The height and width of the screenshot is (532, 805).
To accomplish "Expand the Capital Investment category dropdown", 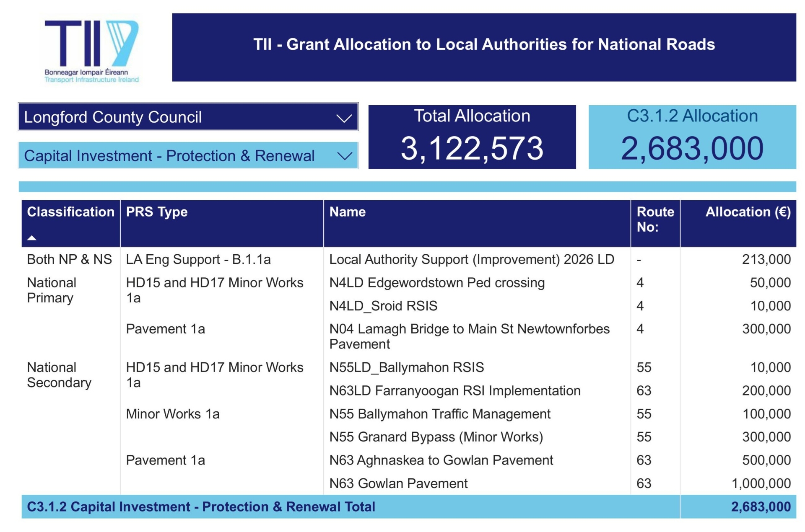I will click(188, 156).
